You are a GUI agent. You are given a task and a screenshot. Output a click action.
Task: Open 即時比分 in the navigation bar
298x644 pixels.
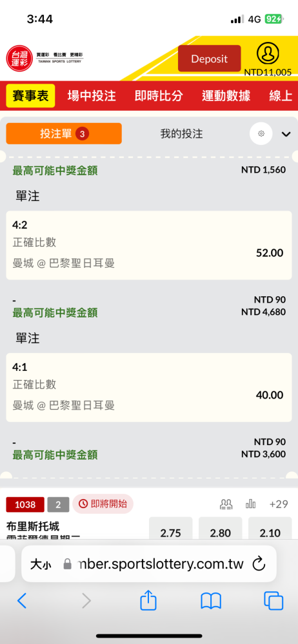[159, 96]
